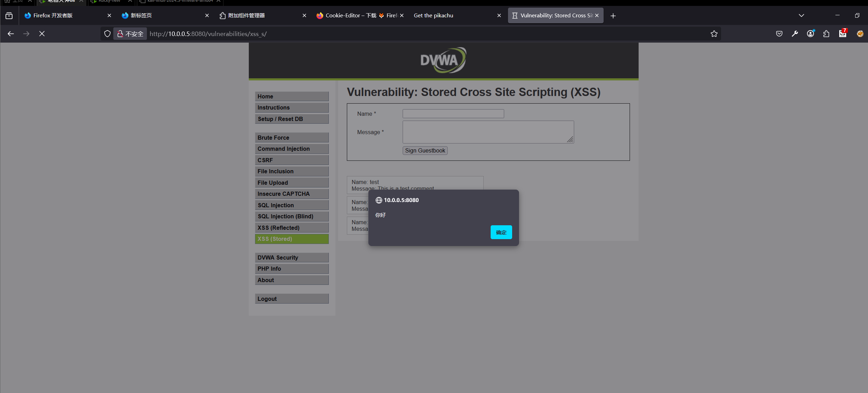The width and height of the screenshot is (868, 393).
Task: Bookmark page with star icon
Action: 714,34
